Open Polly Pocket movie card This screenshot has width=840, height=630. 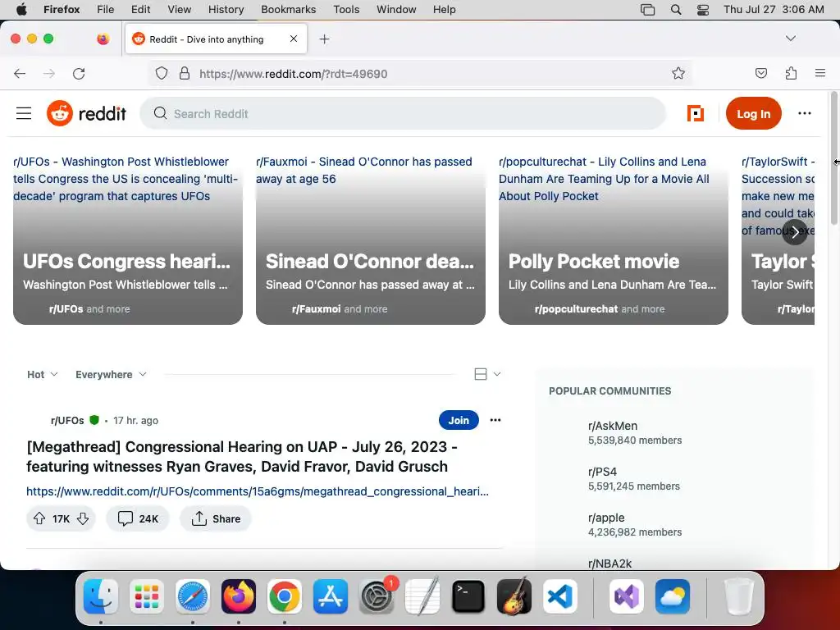pos(614,240)
